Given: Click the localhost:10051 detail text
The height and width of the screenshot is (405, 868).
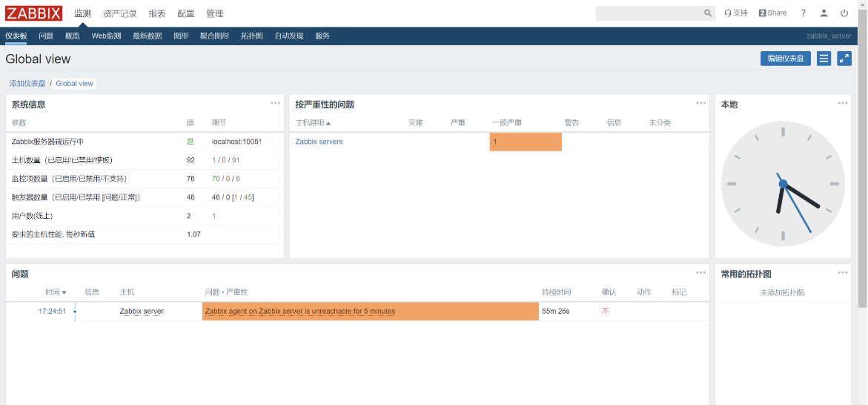Looking at the screenshot, I should (237, 142).
